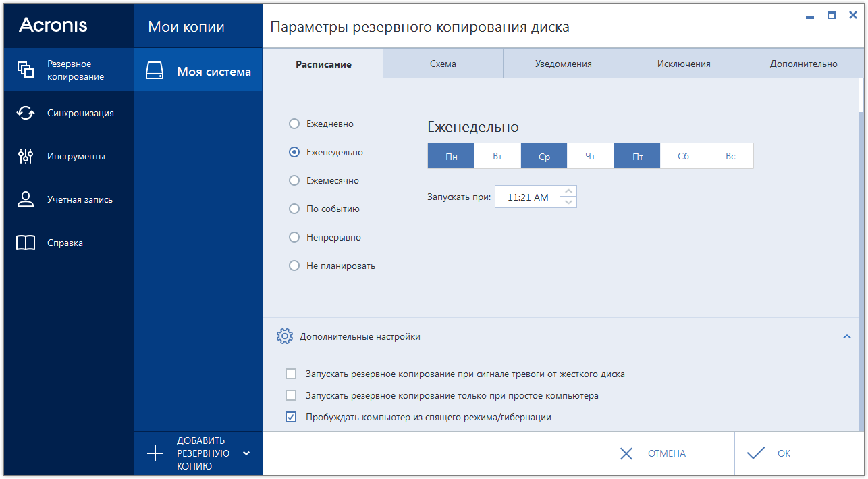Click the Резервное копирование sidebar icon

point(26,70)
